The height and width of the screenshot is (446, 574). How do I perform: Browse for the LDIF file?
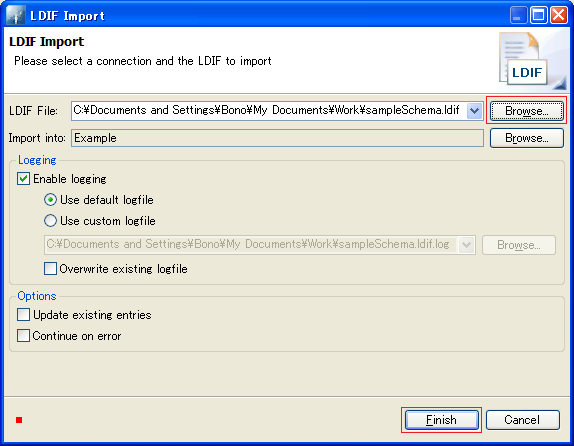click(x=526, y=111)
